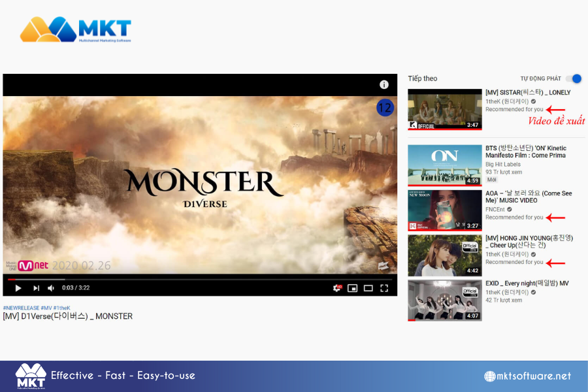Seek on the video progress bar

click(x=200, y=280)
